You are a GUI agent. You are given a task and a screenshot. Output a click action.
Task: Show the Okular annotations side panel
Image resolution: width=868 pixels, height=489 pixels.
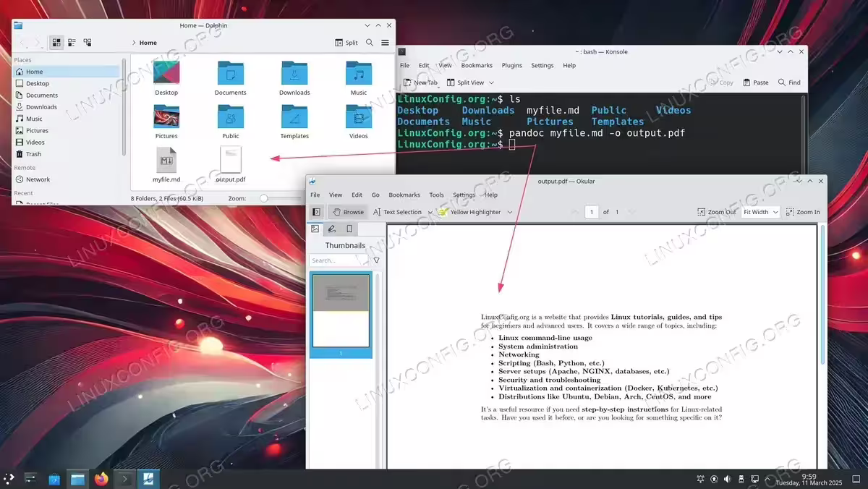(331, 229)
